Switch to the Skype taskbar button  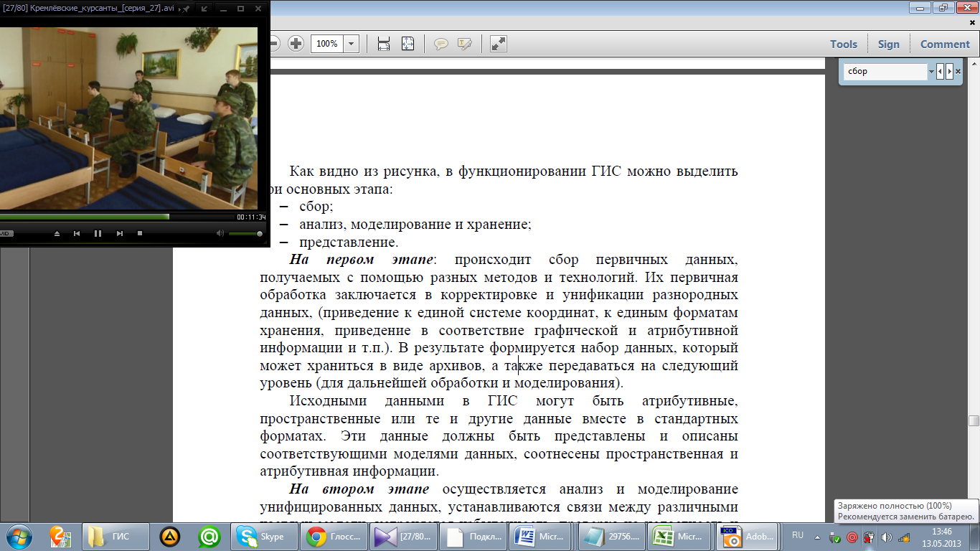[263, 536]
